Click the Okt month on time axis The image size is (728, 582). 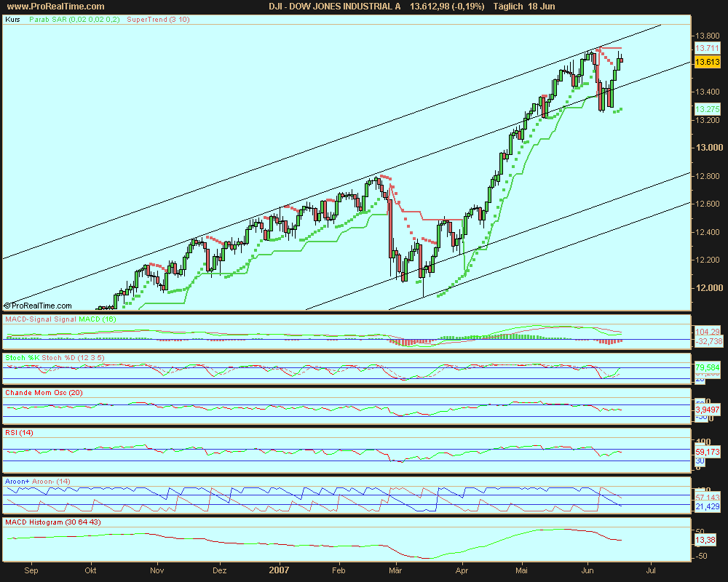coord(90,570)
